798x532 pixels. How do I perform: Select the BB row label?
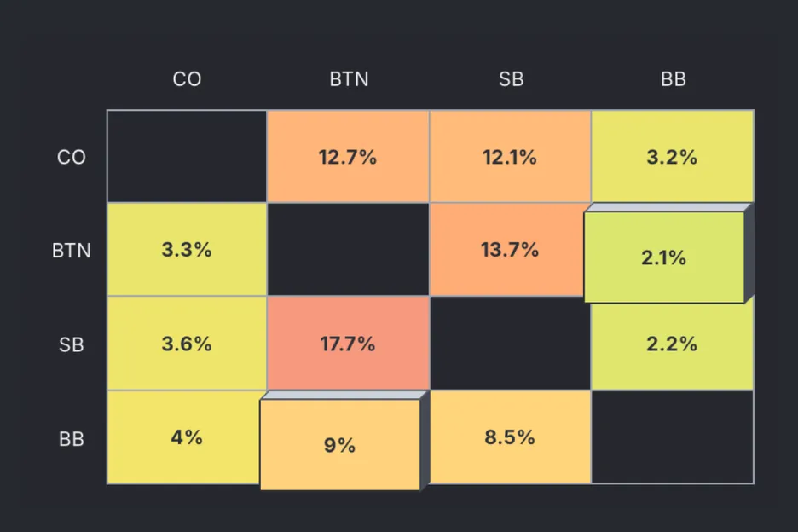[72, 439]
